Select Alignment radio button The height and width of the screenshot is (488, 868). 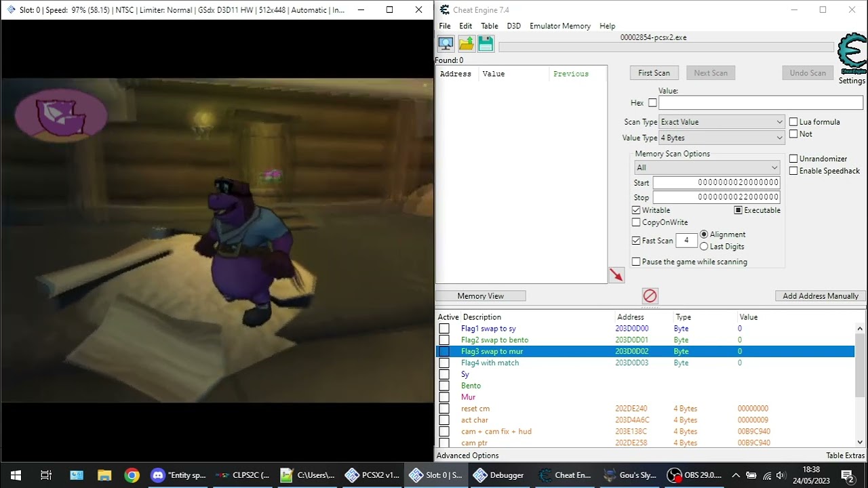pos(704,235)
